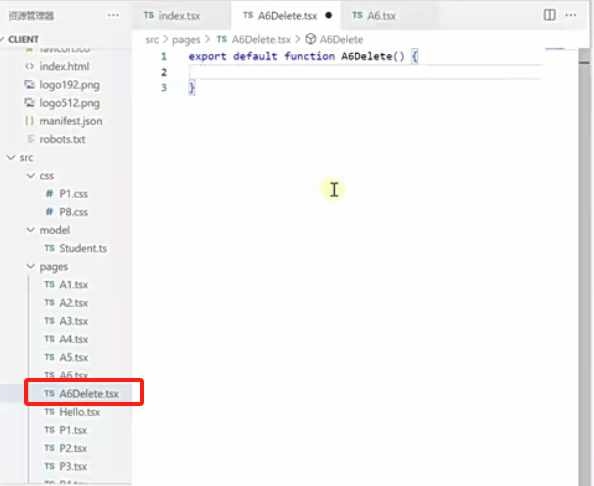
Task: Click the TS icon beside P1.tsx
Action: click(49, 430)
